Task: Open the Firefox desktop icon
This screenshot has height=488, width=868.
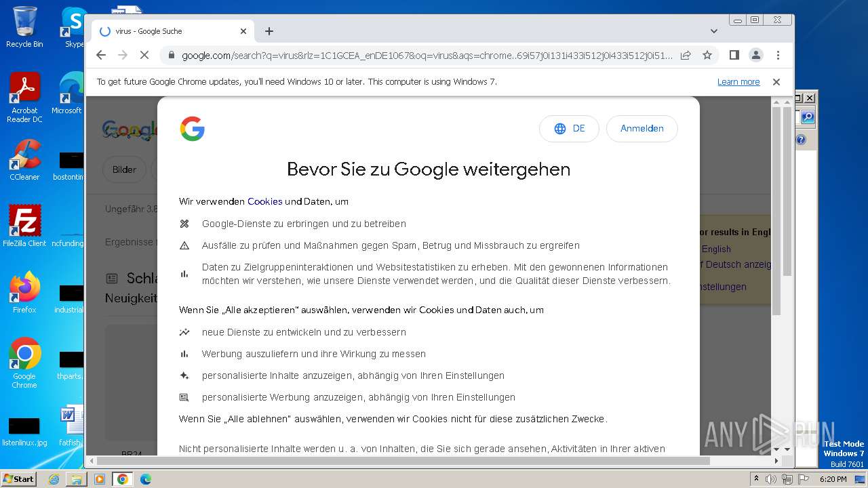Action: (24, 293)
